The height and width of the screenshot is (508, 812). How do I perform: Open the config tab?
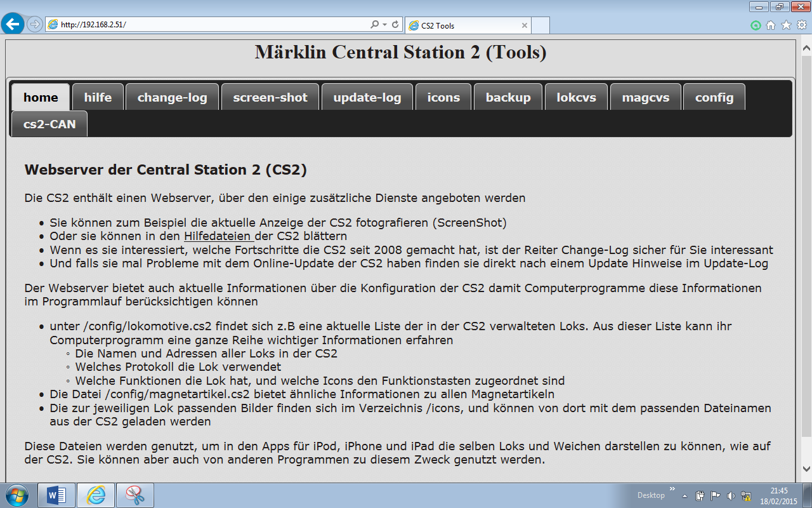714,97
